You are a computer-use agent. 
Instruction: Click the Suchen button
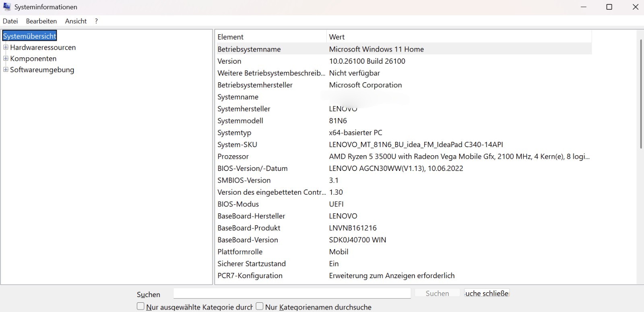coord(437,293)
